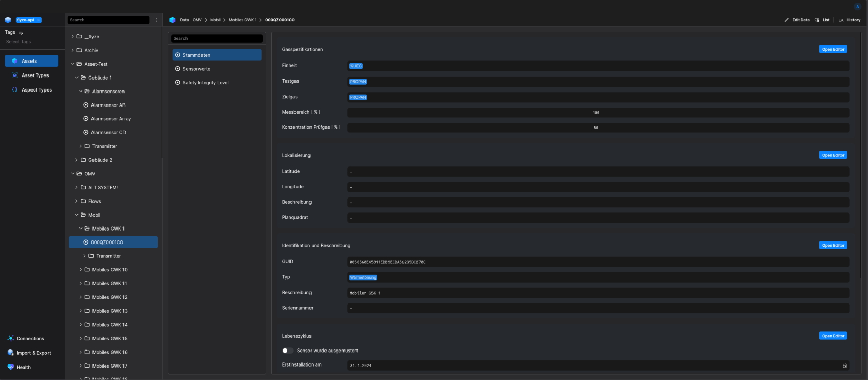This screenshot has width=868, height=380.
Task: Remove the flyze-api tag with x
Action: (x=38, y=20)
